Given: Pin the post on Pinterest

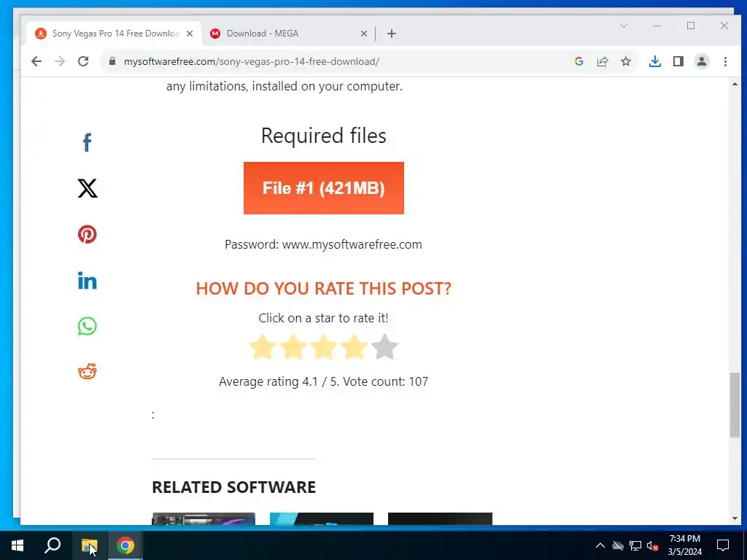Looking at the screenshot, I should 88,234.
